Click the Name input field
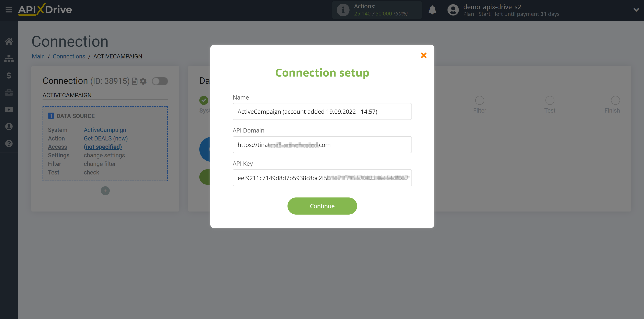 322,112
